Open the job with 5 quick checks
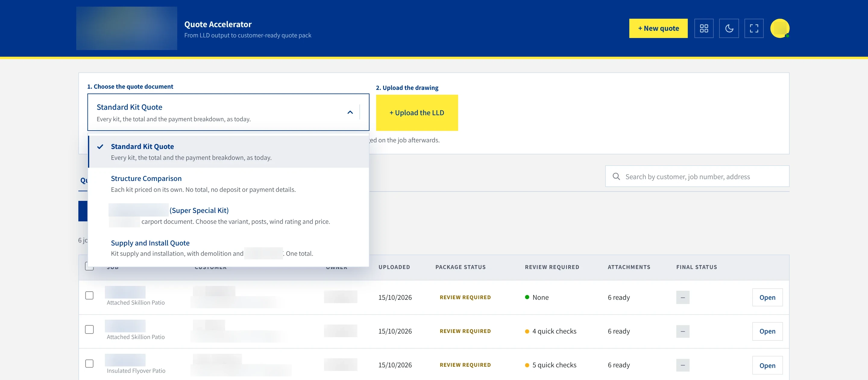The image size is (868, 380). (767, 366)
